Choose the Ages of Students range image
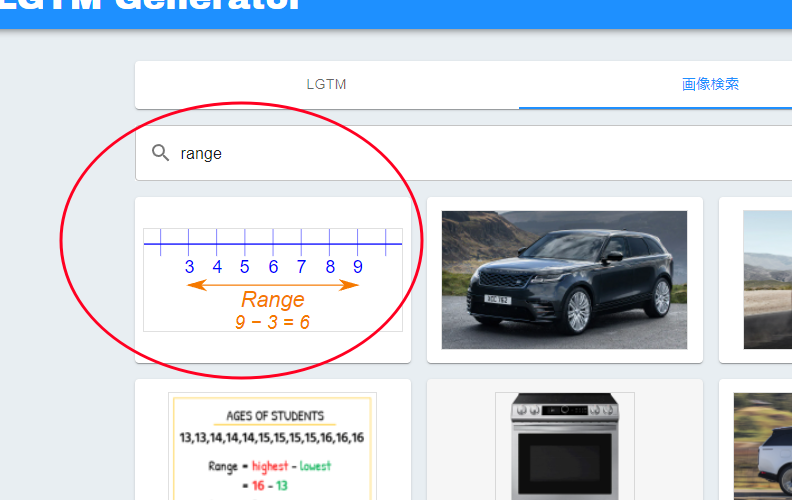Image resolution: width=792 pixels, height=500 pixels. click(x=273, y=446)
